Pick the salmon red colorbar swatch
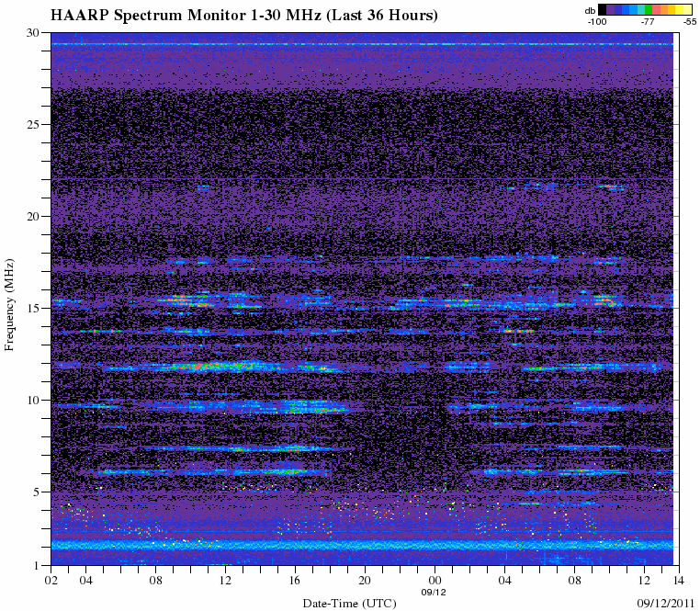 [656, 9]
